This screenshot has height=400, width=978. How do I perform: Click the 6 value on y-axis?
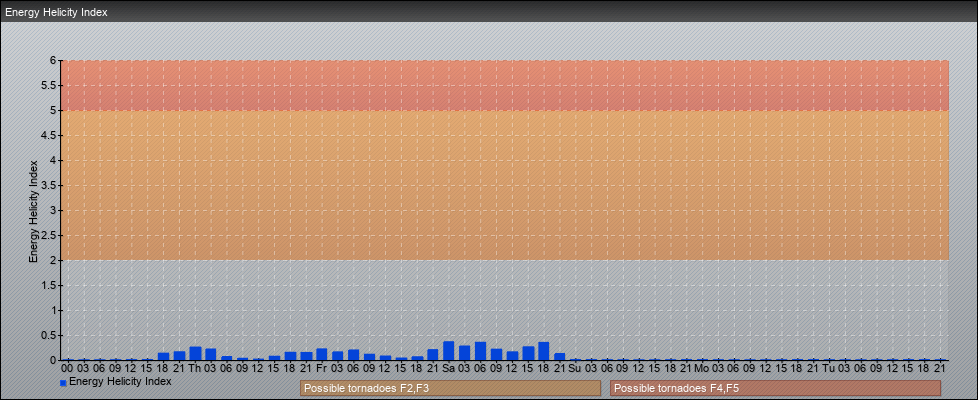(x=54, y=61)
